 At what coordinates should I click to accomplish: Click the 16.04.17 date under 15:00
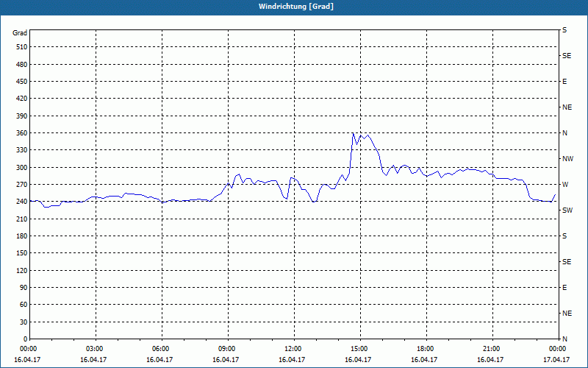[x=358, y=359]
